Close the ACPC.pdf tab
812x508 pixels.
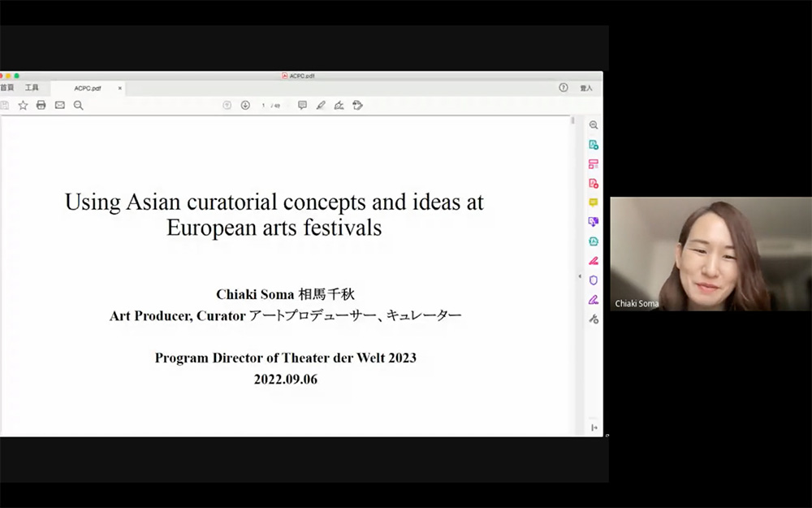coord(119,88)
